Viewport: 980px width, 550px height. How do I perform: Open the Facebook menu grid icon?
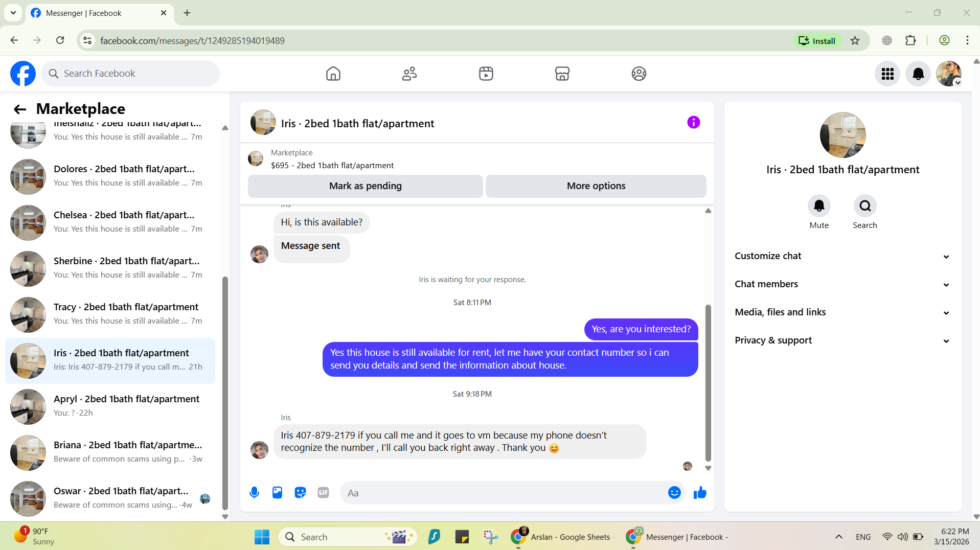click(887, 74)
